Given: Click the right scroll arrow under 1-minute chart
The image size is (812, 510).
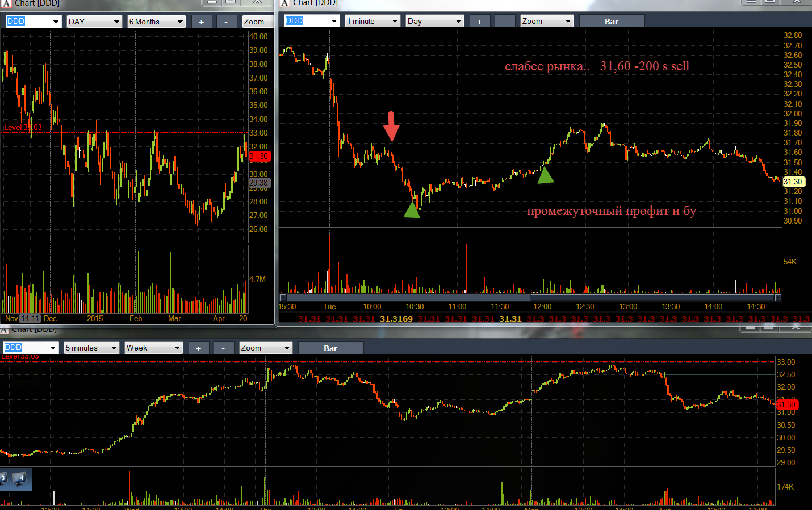Looking at the screenshot, I should point(778,297).
